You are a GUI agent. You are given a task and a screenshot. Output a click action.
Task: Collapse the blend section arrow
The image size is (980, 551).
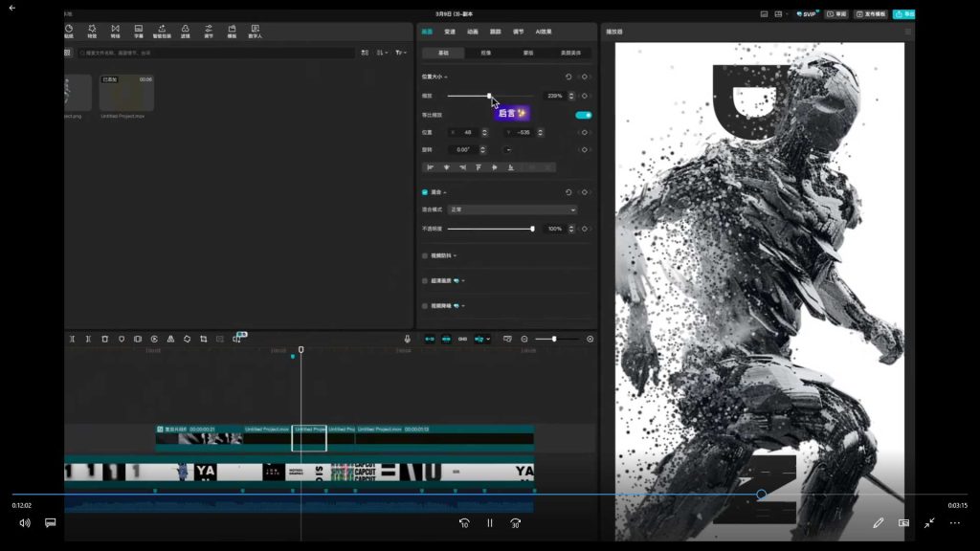[x=445, y=192]
